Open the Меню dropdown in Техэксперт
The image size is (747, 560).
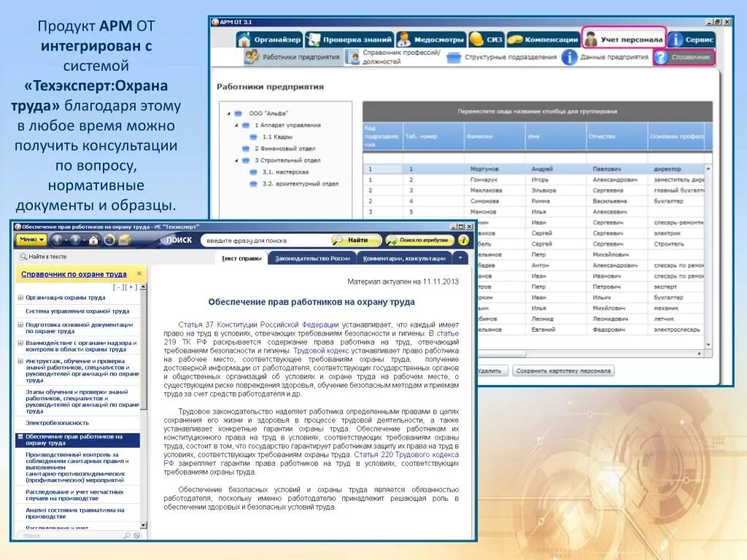[x=32, y=239]
